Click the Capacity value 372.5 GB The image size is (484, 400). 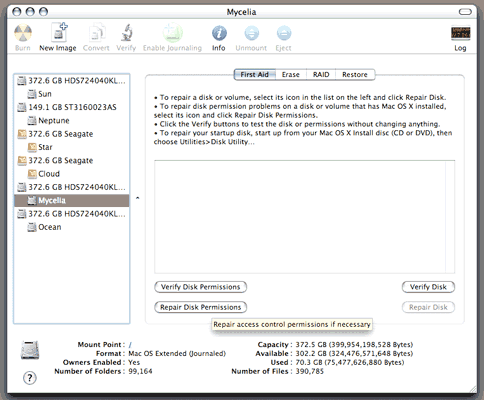click(x=354, y=345)
